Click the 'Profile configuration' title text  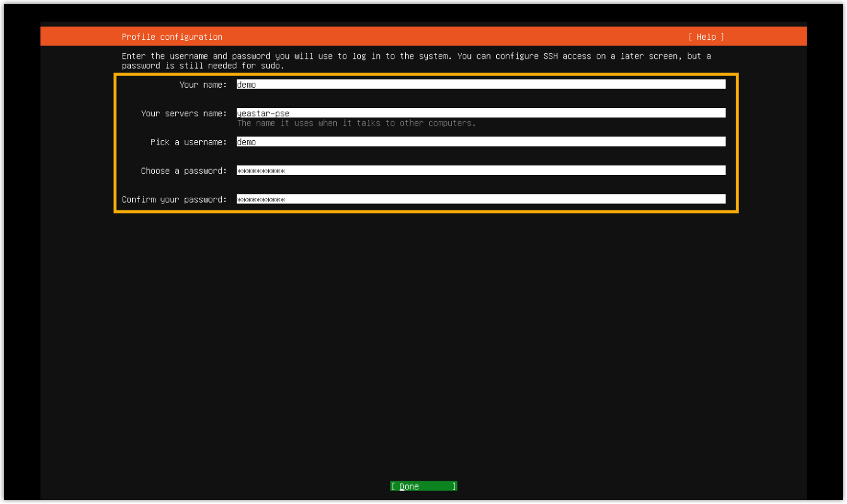click(x=172, y=37)
